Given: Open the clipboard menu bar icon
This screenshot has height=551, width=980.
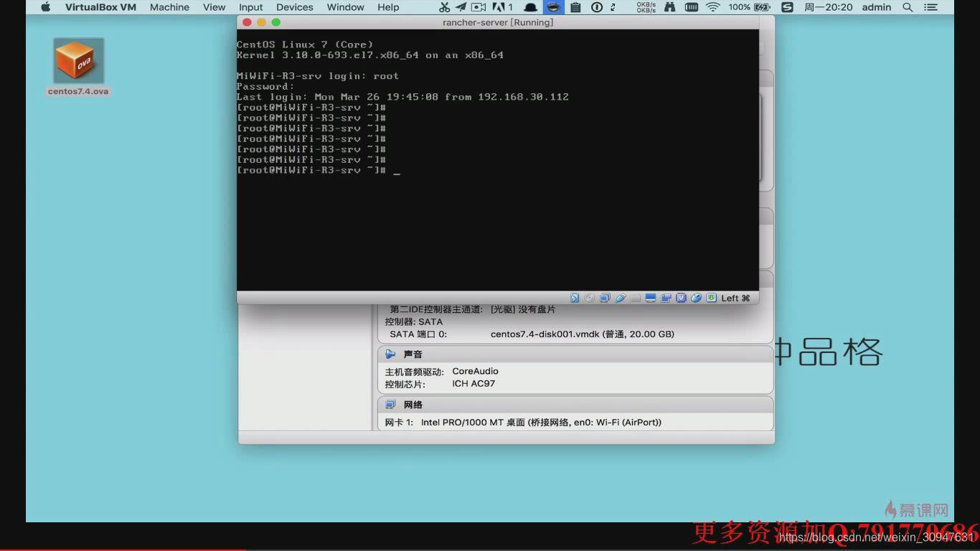Looking at the screenshot, I should [x=575, y=7].
